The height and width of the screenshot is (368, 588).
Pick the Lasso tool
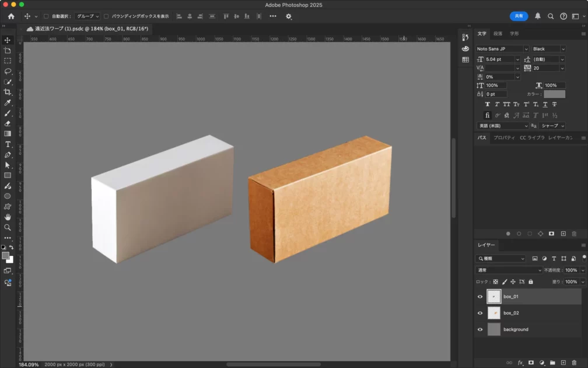point(8,71)
